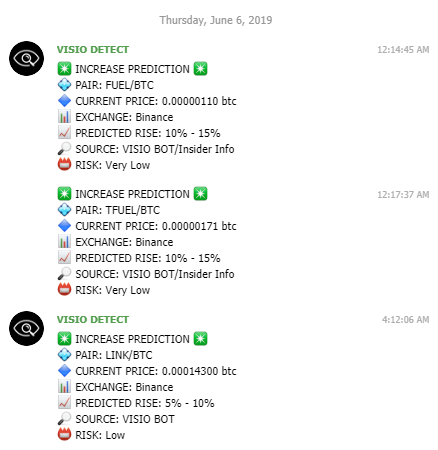438x450 pixels.
Task: Click the second VISIO DETECT eye avatar
Action: 26,329
